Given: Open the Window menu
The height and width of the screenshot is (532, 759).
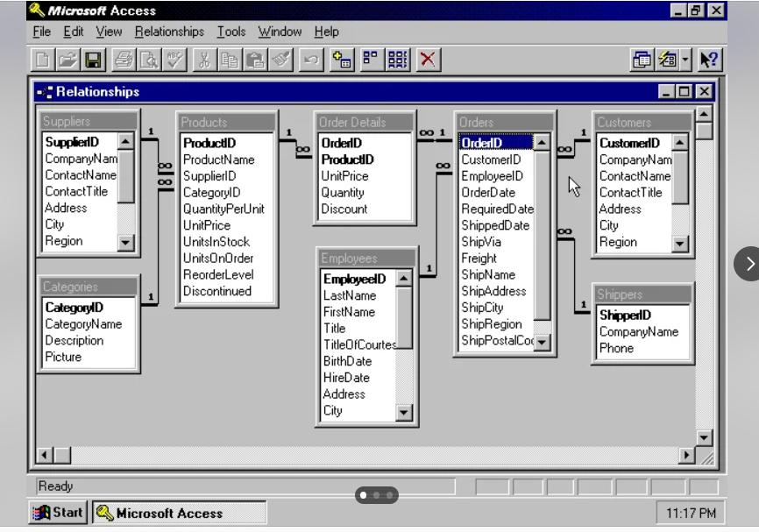Looking at the screenshot, I should tap(280, 32).
